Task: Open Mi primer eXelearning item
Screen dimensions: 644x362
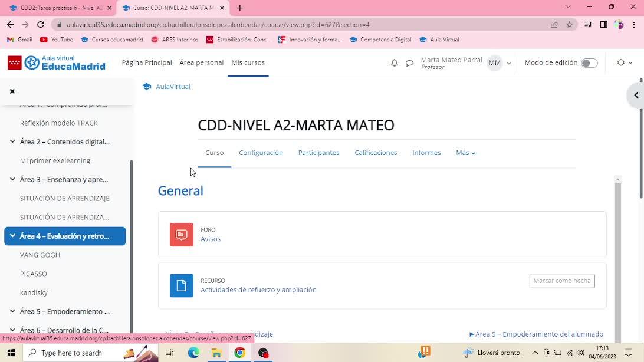Action: tap(55, 160)
